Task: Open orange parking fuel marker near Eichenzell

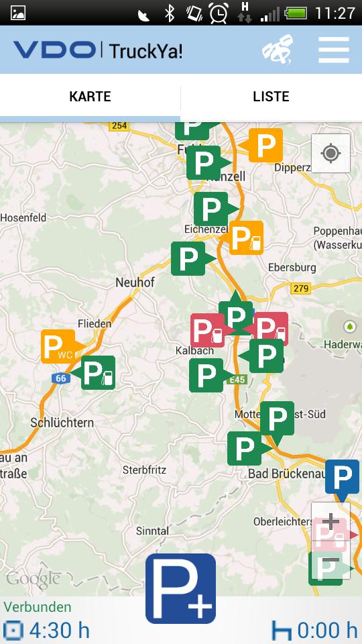Action: [x=244, y=237]
